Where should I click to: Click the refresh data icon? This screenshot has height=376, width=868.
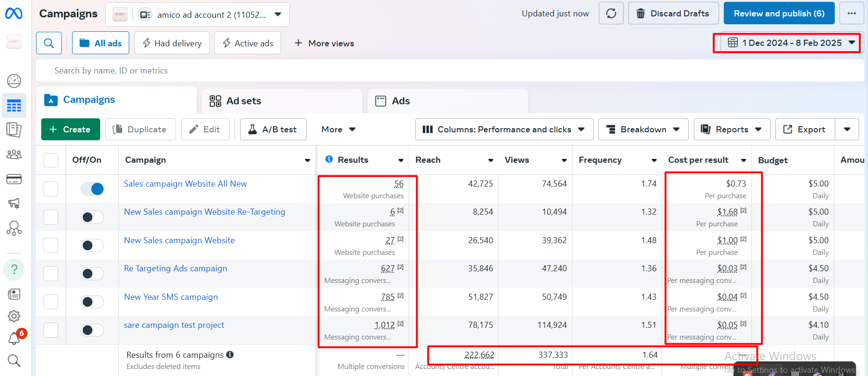[x=611, y=14]
